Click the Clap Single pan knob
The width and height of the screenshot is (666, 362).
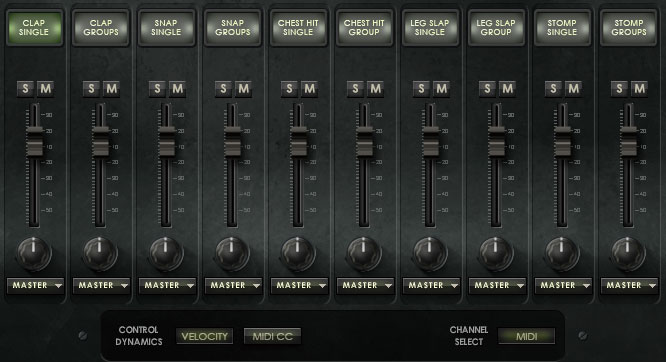[34, 254]
